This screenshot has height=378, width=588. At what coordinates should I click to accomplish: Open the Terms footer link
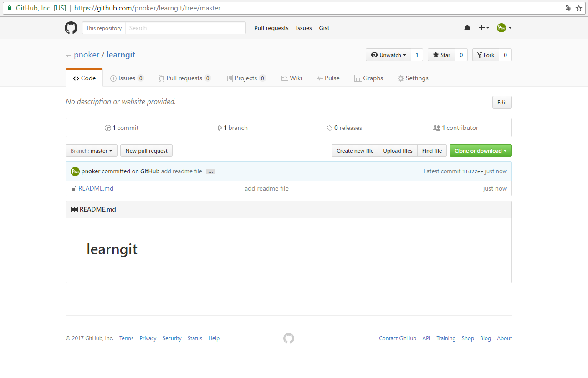(x=126, y=338)
